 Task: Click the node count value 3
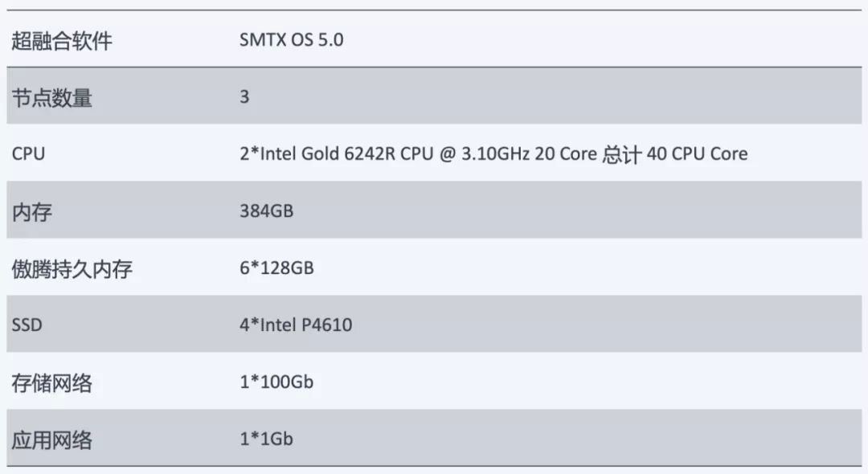pyautogui.click(x=244, y=96)
